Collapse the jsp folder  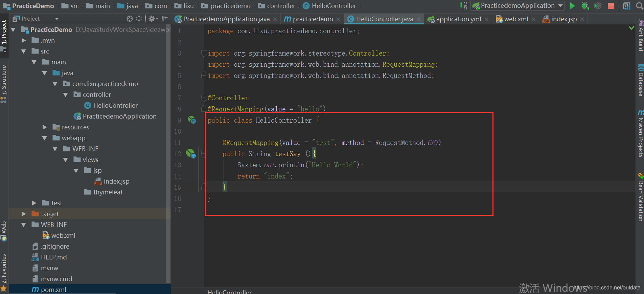pyautogui.click(x=76, y=170)
